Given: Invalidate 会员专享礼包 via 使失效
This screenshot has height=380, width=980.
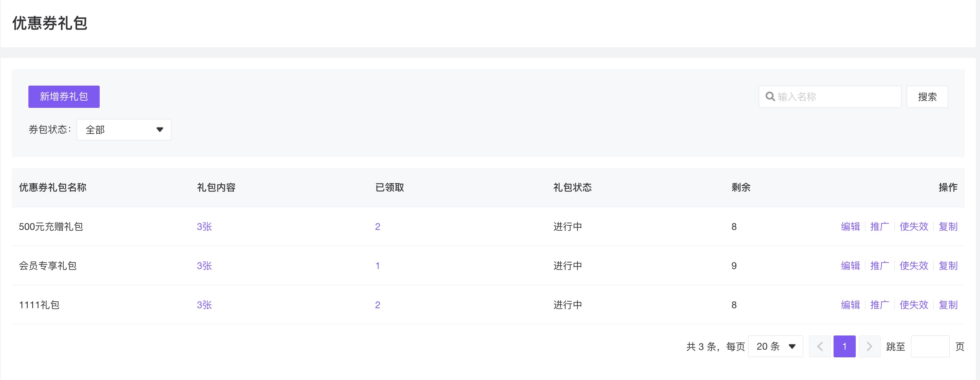Looking at the screenshot, I should (x=914, y=266).
